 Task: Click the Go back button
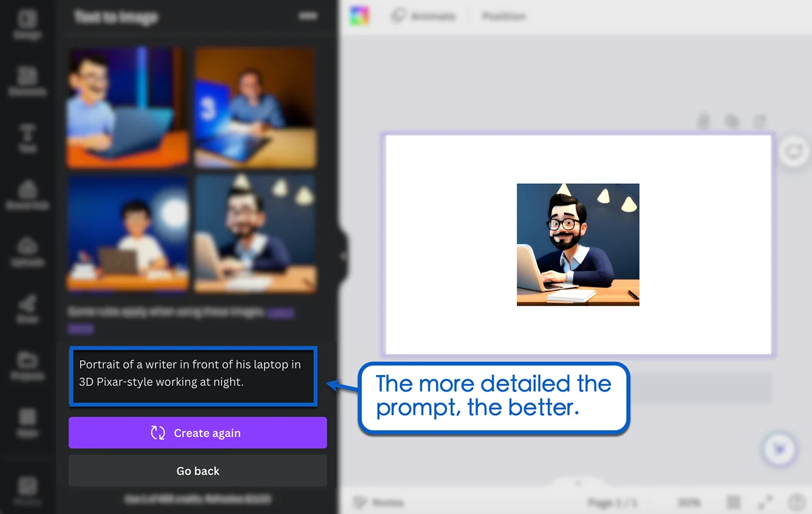pos(197,471)
